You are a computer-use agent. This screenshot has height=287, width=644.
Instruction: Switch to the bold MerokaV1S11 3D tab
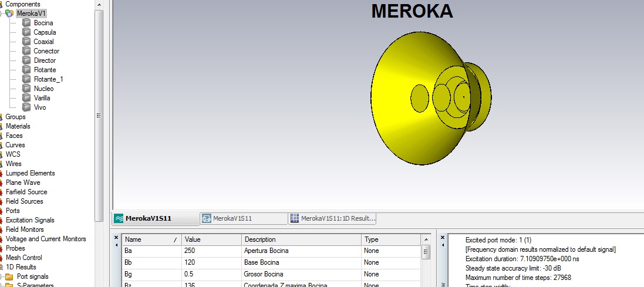(155, 218)
